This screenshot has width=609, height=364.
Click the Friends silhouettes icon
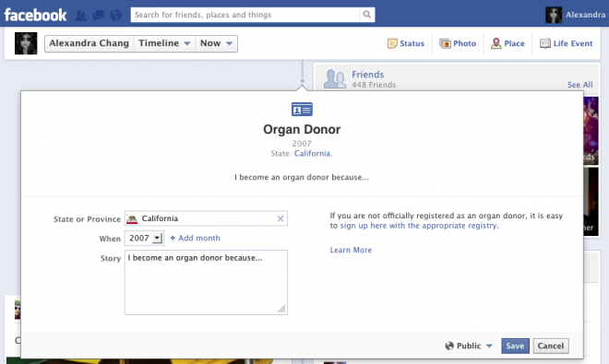click(x=334, y=78)
